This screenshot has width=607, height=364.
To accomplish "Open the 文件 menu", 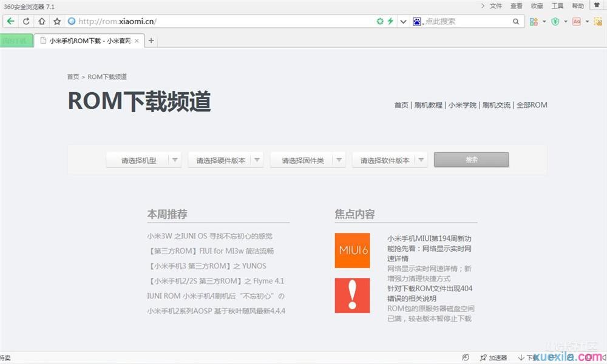I will click(495, 6).
